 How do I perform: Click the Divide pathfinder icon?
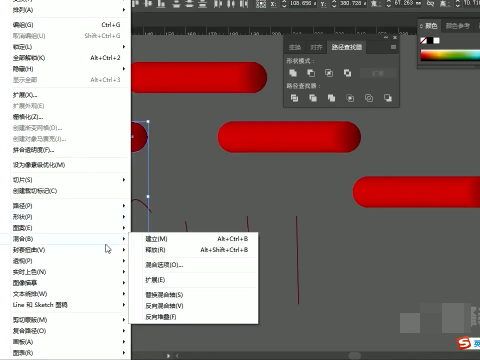[x=294, y=98]
